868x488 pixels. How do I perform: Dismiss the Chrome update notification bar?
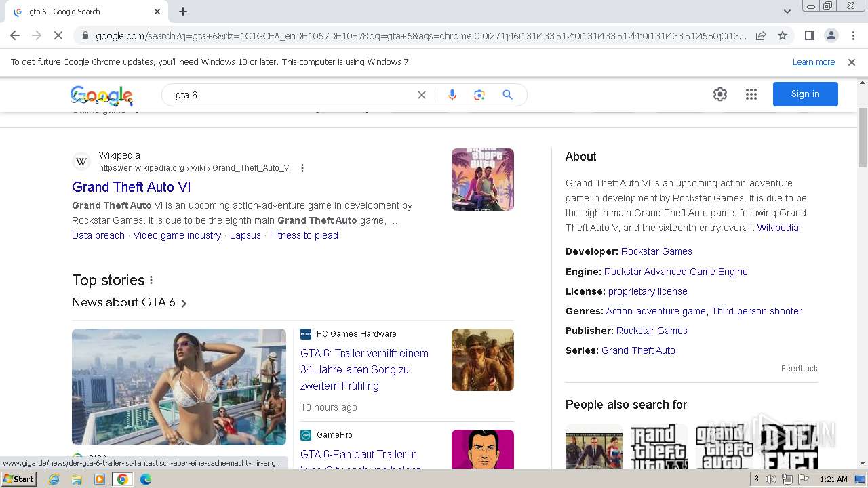[x=852, y=62]
